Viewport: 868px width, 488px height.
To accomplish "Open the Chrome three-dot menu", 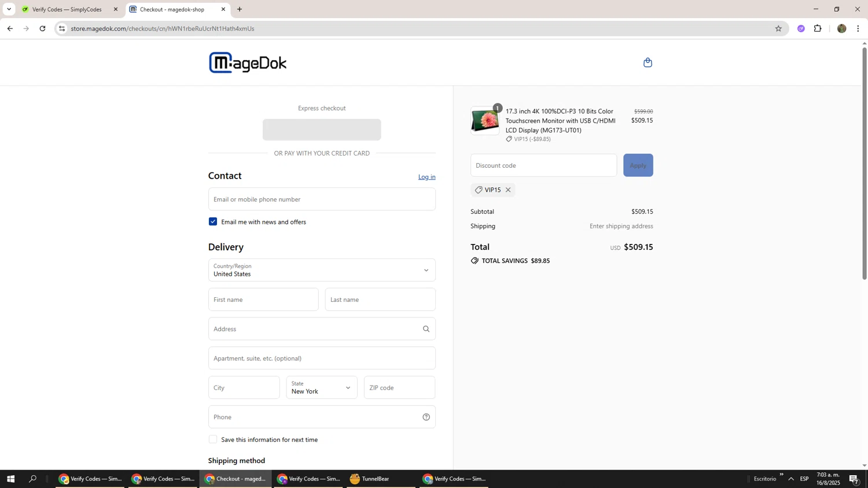I will pyautogui.click(x=858, y=28).
